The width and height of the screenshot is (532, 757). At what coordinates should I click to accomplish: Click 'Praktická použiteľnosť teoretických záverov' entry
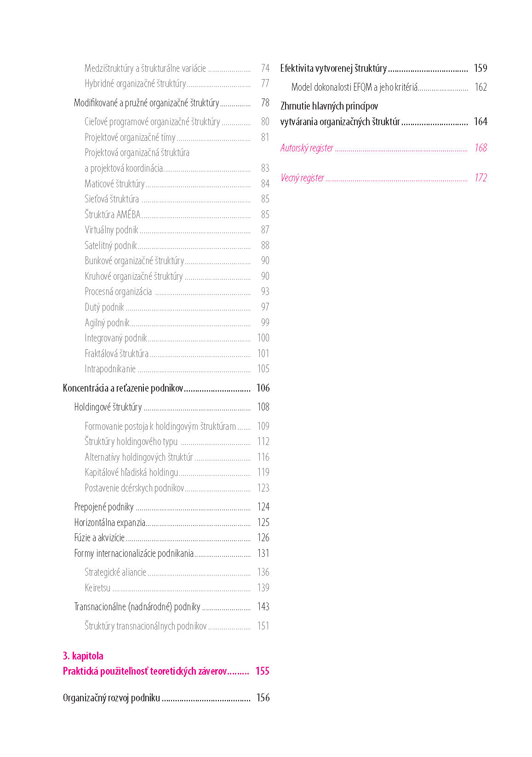pos(145,671)
